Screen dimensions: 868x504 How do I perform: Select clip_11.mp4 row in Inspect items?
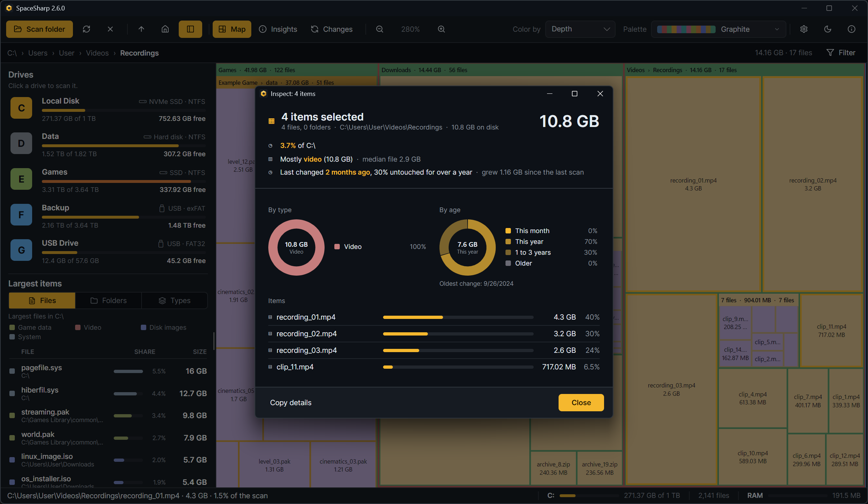pyautogui.click(x=434, y=367)
